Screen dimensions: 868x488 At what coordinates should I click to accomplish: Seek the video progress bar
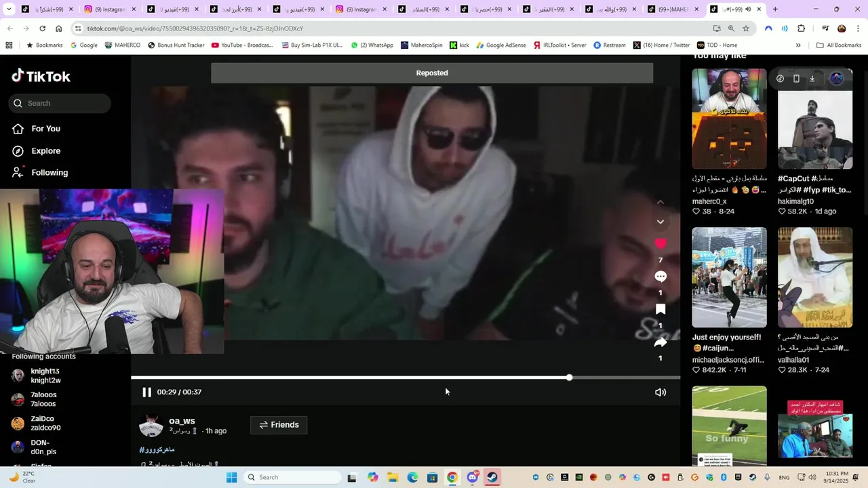pos(406,378)
